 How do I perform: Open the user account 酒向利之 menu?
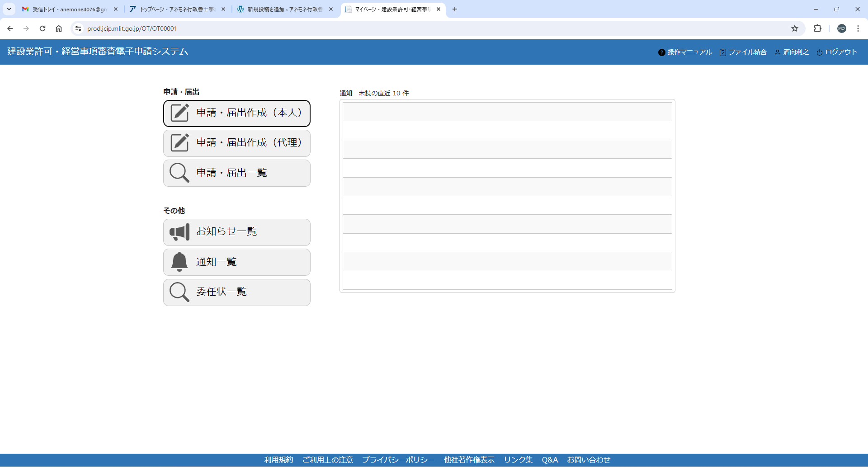[x=792, y=52]
